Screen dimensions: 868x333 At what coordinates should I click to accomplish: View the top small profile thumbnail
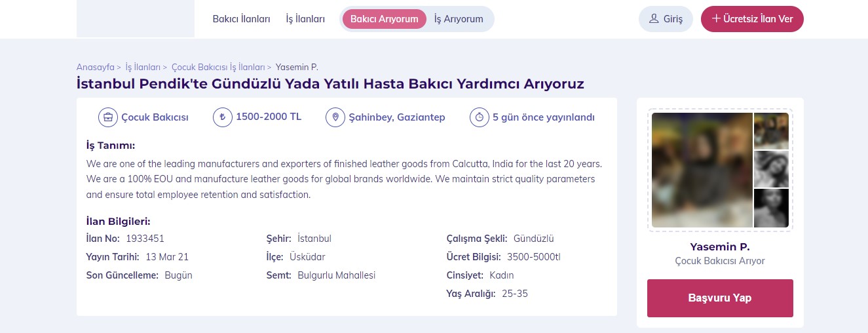[771, 131]
